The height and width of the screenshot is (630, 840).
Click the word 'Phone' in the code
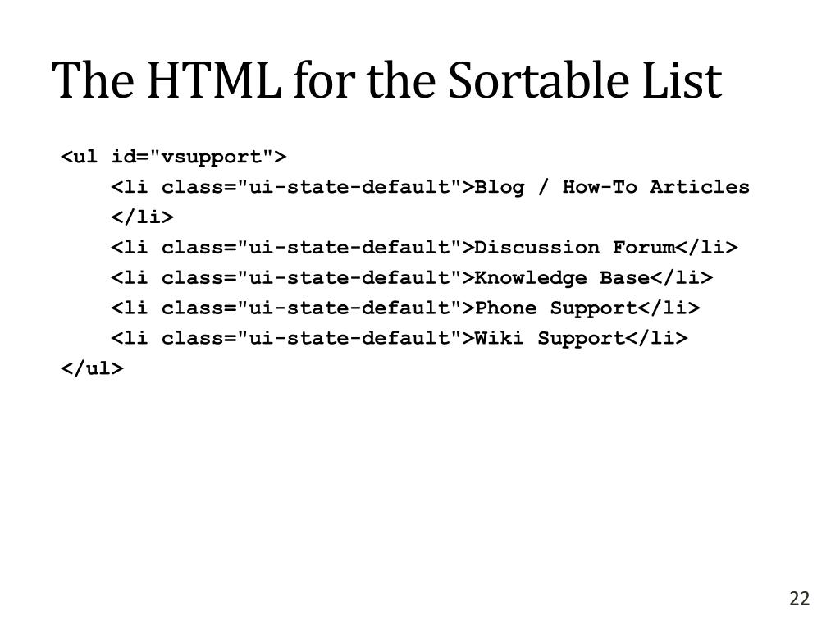(x=505, y=308)
